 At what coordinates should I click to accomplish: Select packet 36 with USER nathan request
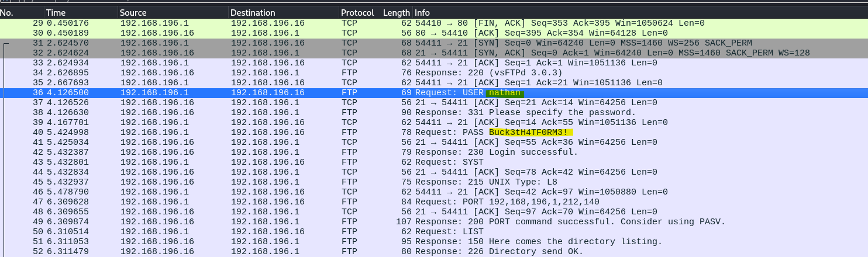click(434, 93)
